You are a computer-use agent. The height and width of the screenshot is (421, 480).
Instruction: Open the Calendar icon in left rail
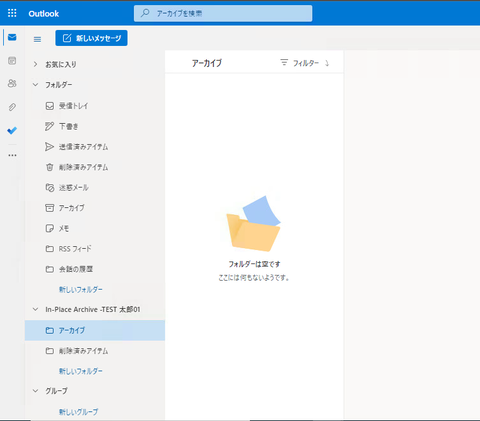[x=12, y=61]
